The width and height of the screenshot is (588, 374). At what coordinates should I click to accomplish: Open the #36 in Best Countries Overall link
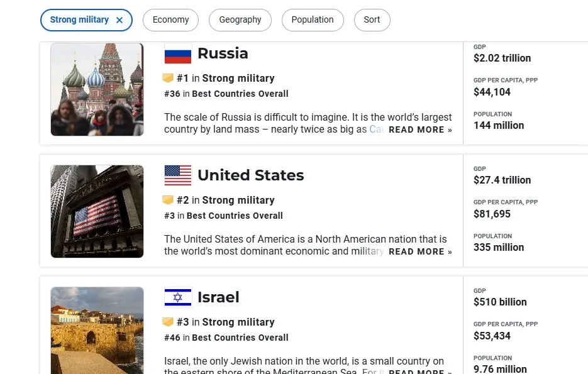226,93
